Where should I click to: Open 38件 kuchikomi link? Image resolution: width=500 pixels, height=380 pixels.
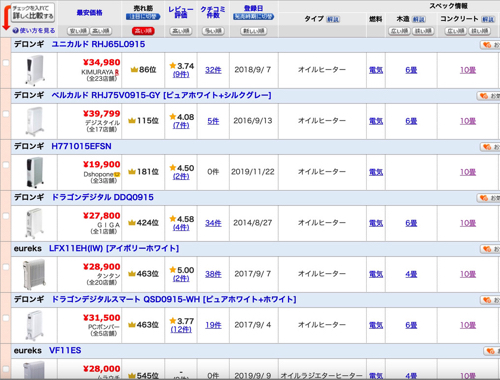click(213, 274)
